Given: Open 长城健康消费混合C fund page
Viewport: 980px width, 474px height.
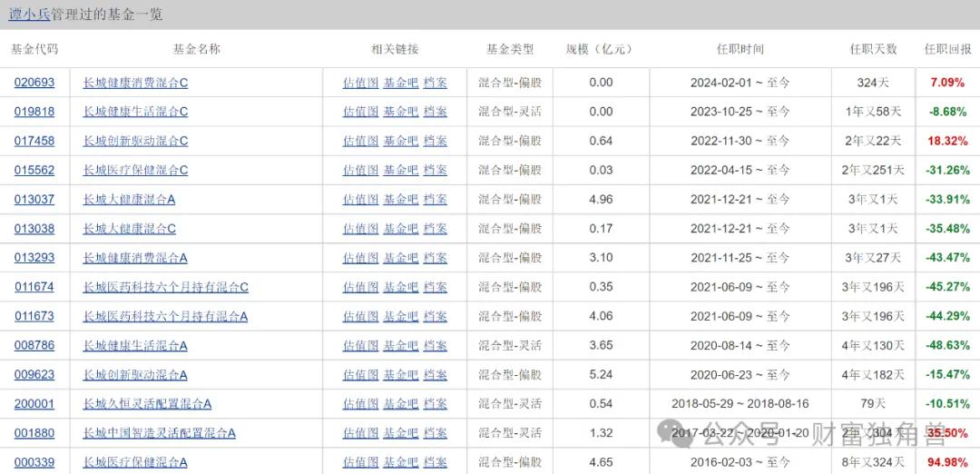Looking at the screenshot, I should [135, 83].
